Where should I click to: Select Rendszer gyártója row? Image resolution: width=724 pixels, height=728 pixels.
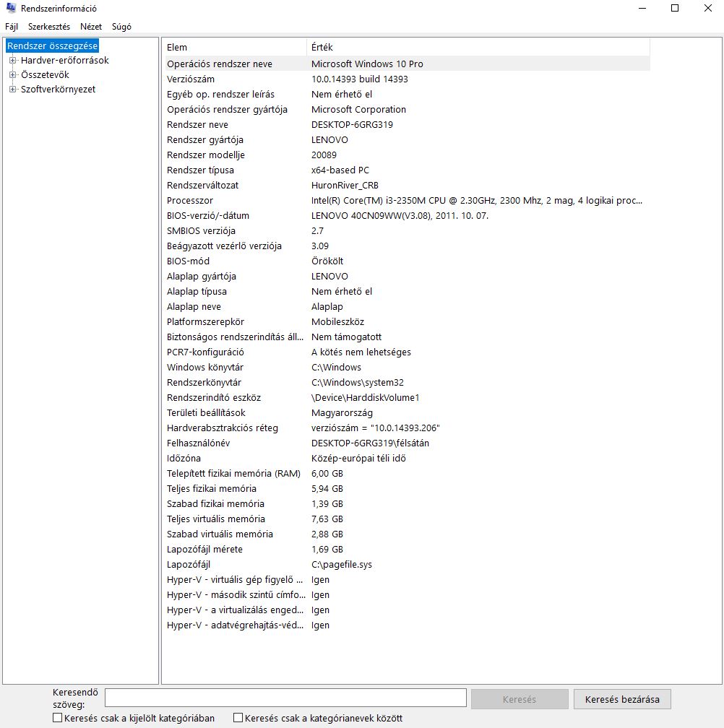pyautogui.click(x=408, y=140)
